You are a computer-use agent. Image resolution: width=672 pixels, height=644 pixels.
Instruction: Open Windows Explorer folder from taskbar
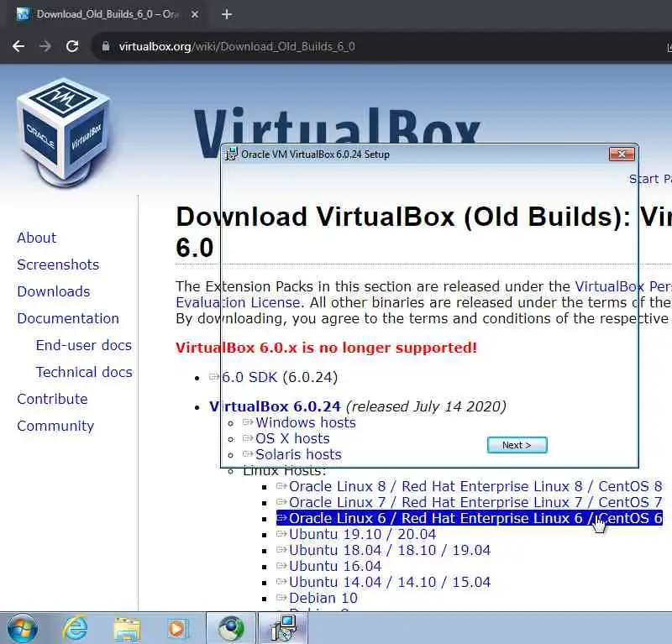127,629
